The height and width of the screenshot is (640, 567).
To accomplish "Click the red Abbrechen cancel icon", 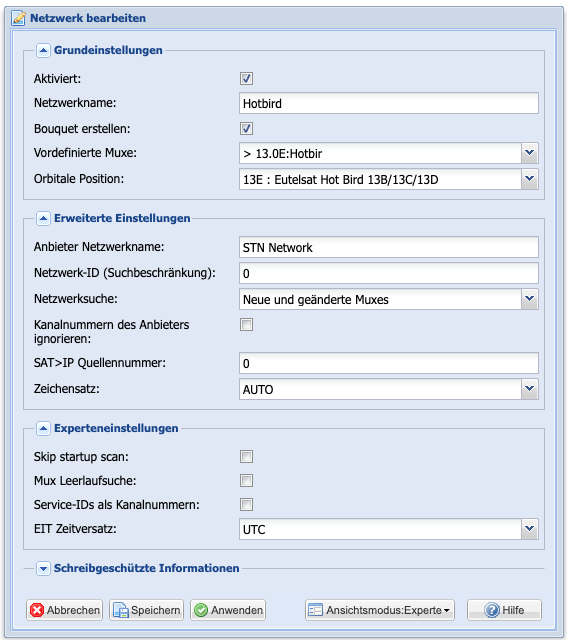I will coord(37,610).
